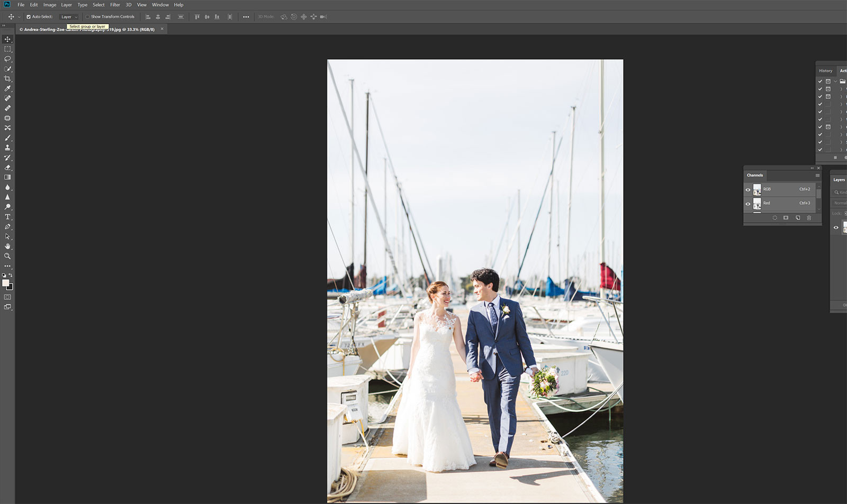Select the Crop tool
The image size is (847, 504).
[7, 79]
